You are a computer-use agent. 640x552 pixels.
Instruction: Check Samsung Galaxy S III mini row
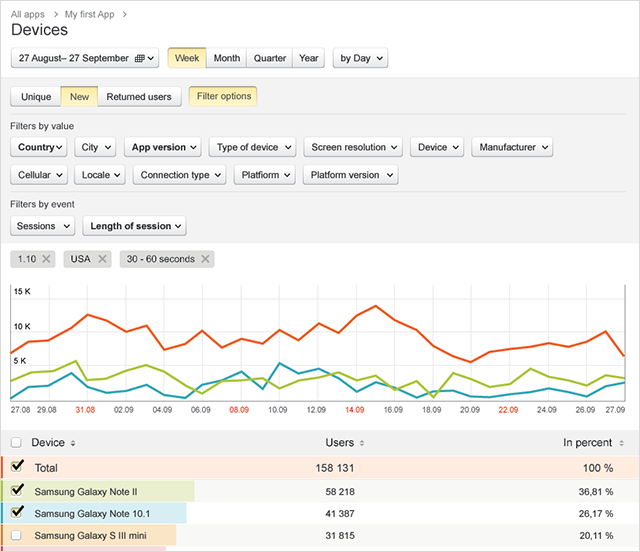[x=17, y=535]
